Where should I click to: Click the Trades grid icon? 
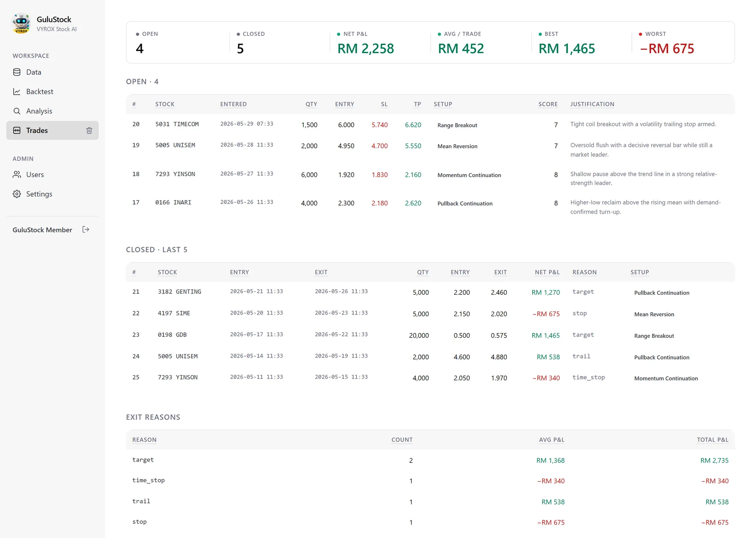click(x=17, y=130)
